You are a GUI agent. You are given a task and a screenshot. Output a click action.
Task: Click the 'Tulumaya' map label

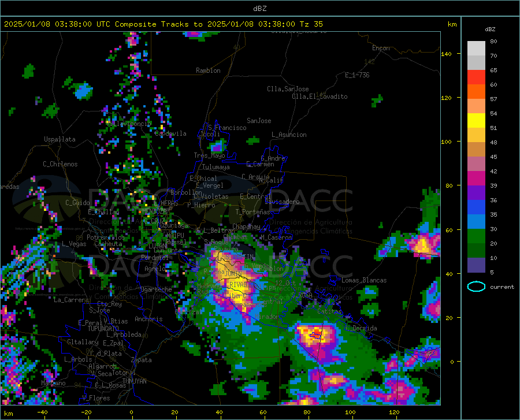(216, 167)
